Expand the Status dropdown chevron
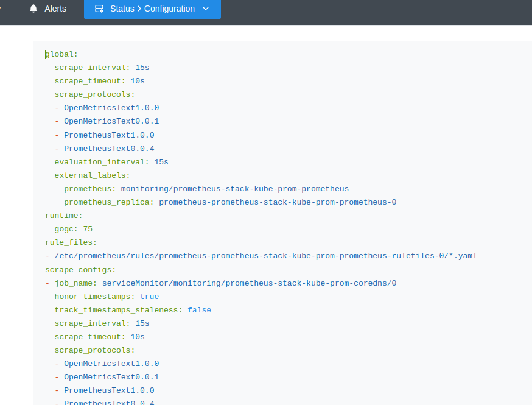 pyautogui.click(x=206, y=9)
